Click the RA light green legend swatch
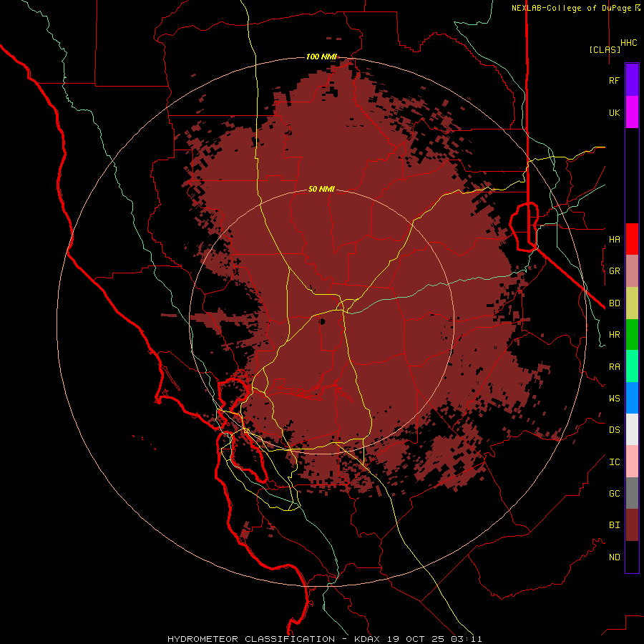Viewport: 644px width, 644px height. 632,366
